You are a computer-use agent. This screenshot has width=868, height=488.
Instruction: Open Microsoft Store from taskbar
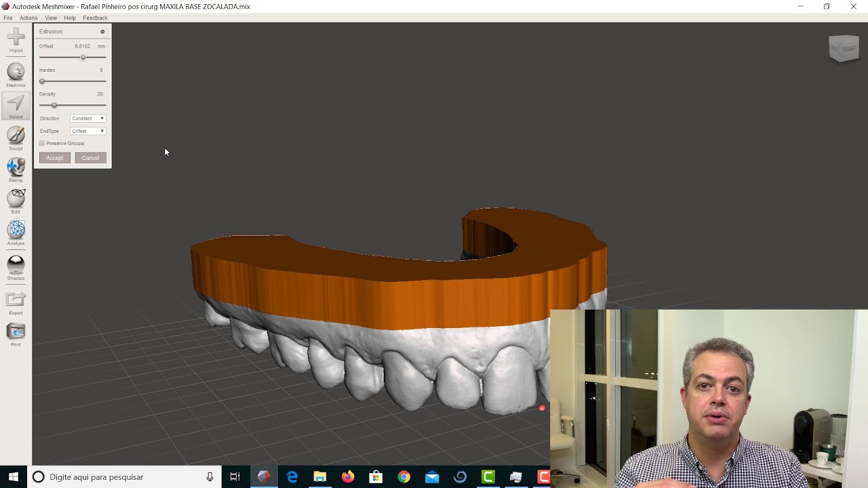[376, 477]
